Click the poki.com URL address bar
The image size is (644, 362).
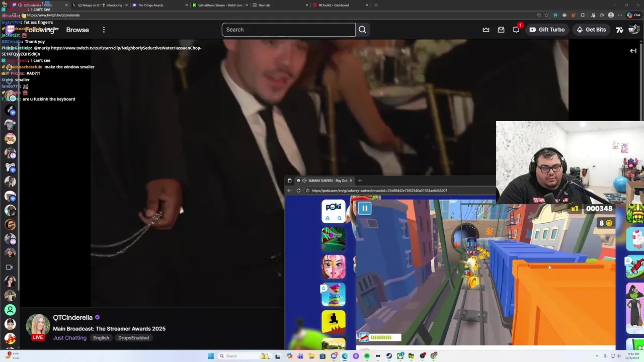[x=400, y=191]
